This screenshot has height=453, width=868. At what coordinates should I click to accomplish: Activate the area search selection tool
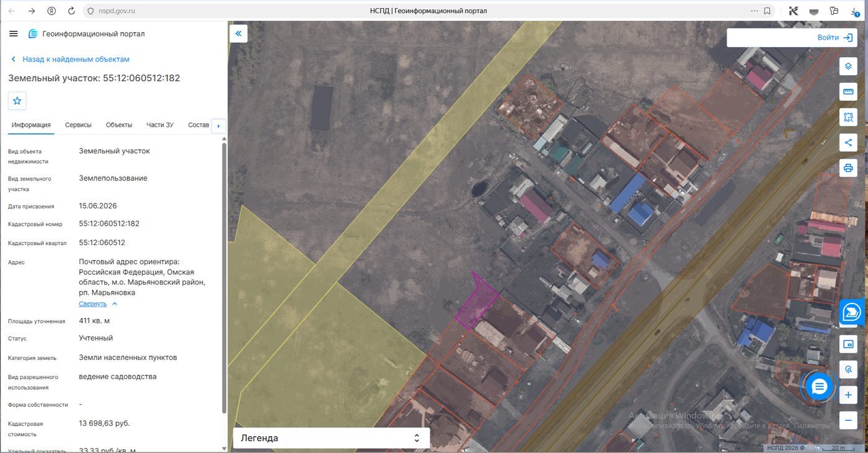pos(848,117)
